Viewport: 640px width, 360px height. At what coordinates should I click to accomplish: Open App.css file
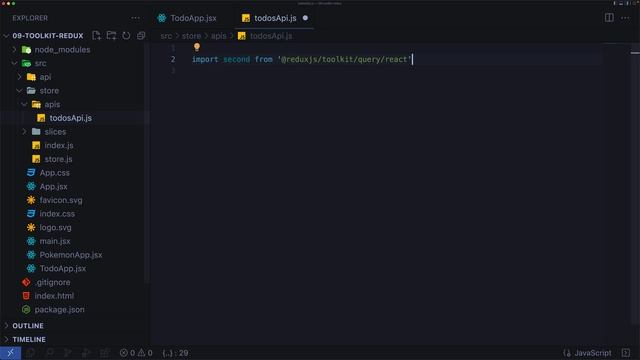coord(54,173)
